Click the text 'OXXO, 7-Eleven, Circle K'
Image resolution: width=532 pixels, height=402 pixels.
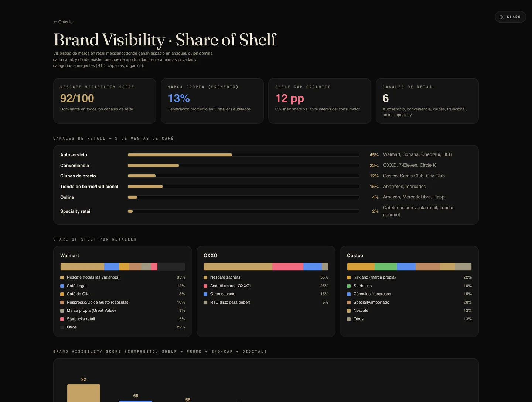click(409, 165)
